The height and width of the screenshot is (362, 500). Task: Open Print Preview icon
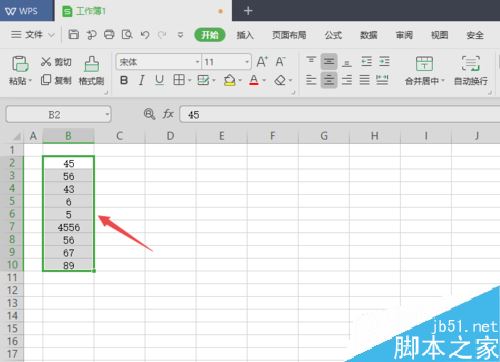pos(127,34)
